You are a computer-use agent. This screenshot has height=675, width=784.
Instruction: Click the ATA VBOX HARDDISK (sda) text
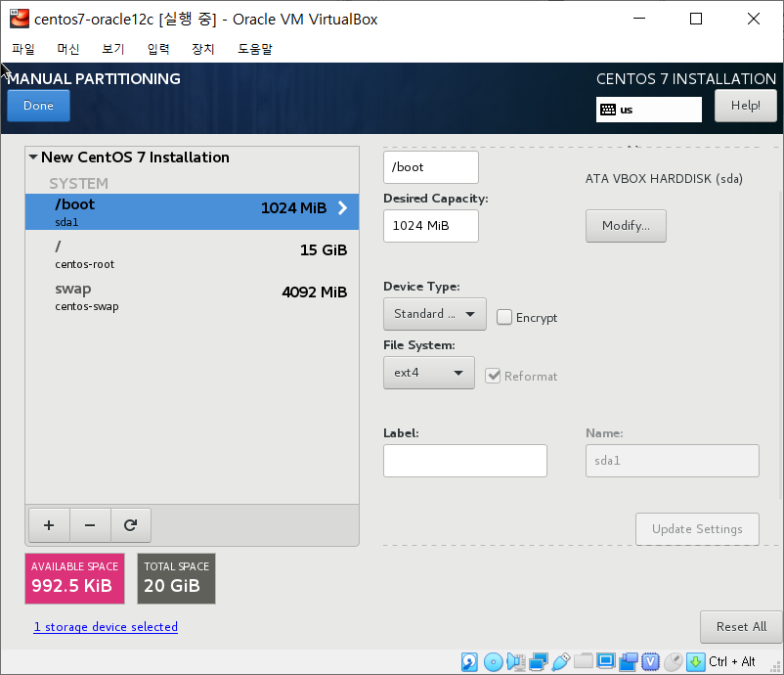[664, 179]
